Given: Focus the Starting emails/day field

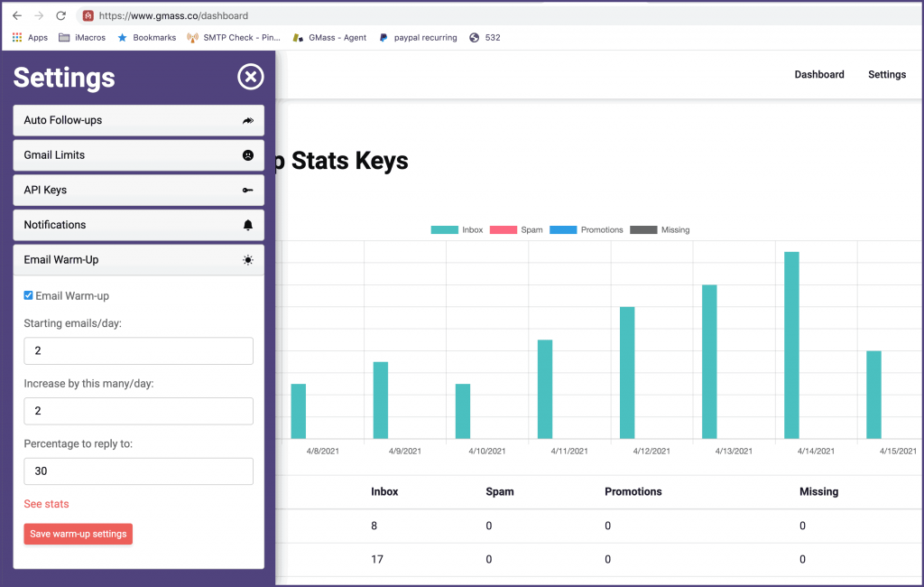Looking at the screenshot, I should click(x=138, y=351).
